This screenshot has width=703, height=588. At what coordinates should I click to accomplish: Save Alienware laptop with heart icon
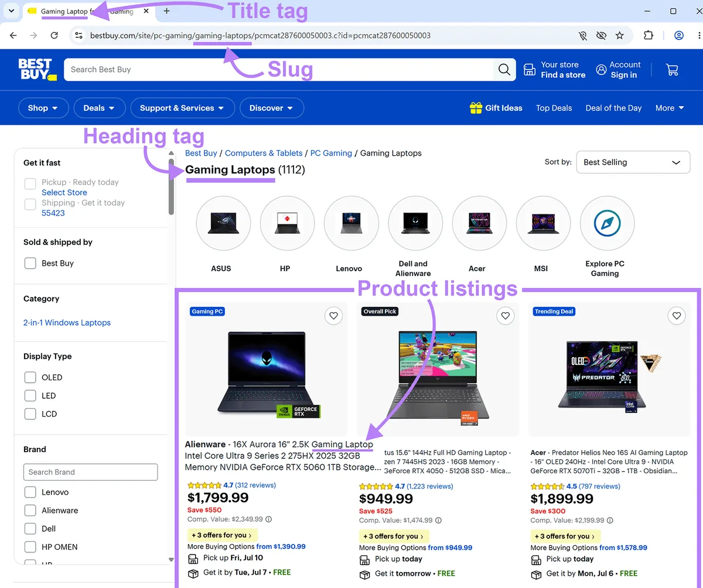(333, 316)
